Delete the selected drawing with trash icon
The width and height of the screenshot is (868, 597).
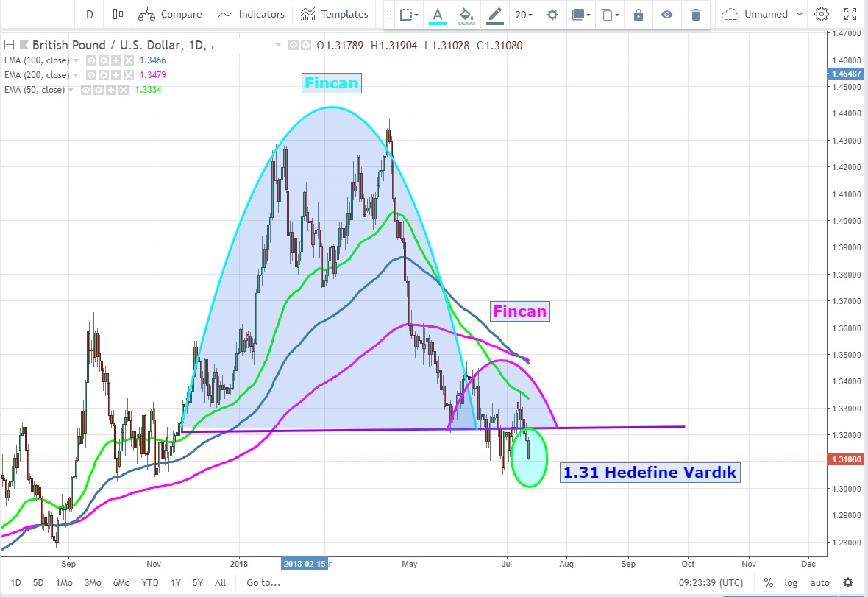point(695,14)
